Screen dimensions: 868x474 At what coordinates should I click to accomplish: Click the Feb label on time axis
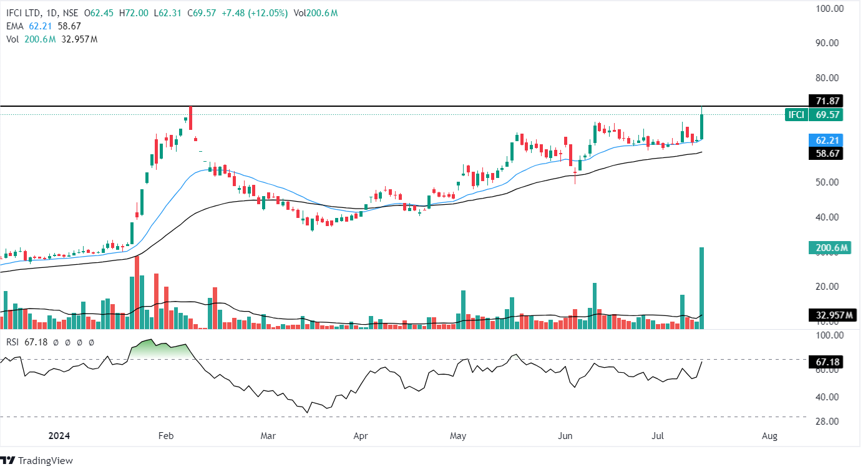165,435
